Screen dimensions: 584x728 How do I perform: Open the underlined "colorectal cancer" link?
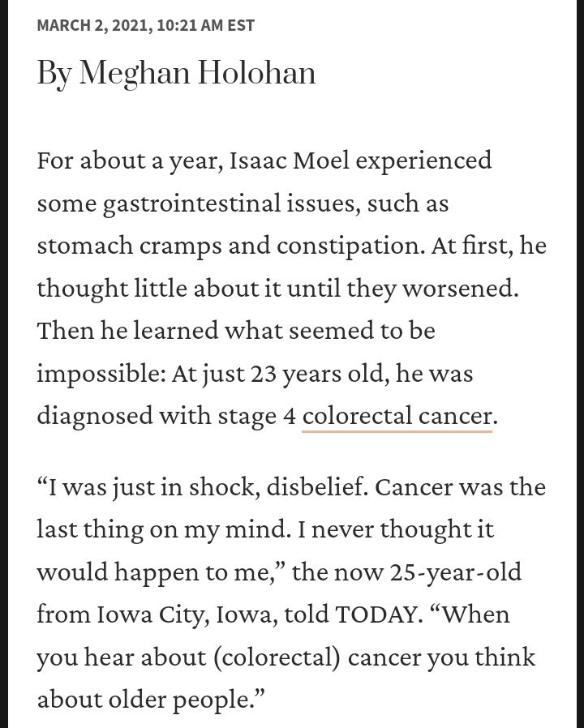click(x=397, y=416)
